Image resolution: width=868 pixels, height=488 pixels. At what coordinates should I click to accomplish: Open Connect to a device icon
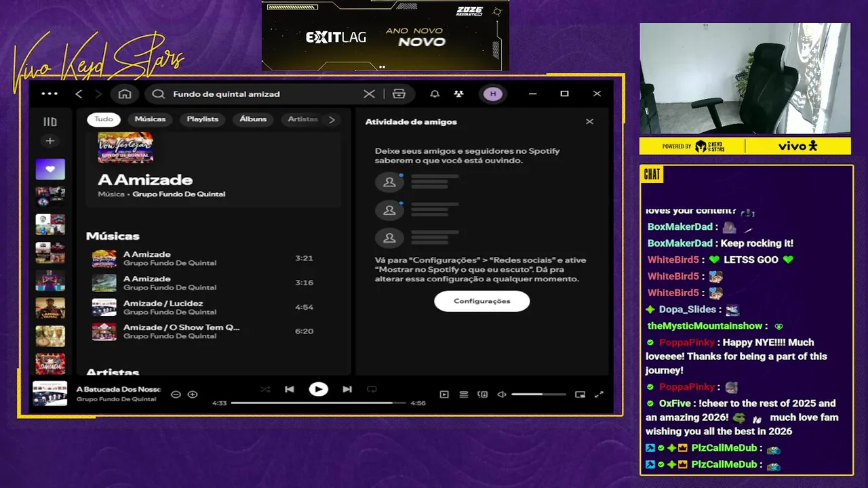click(x=483, y=394)
